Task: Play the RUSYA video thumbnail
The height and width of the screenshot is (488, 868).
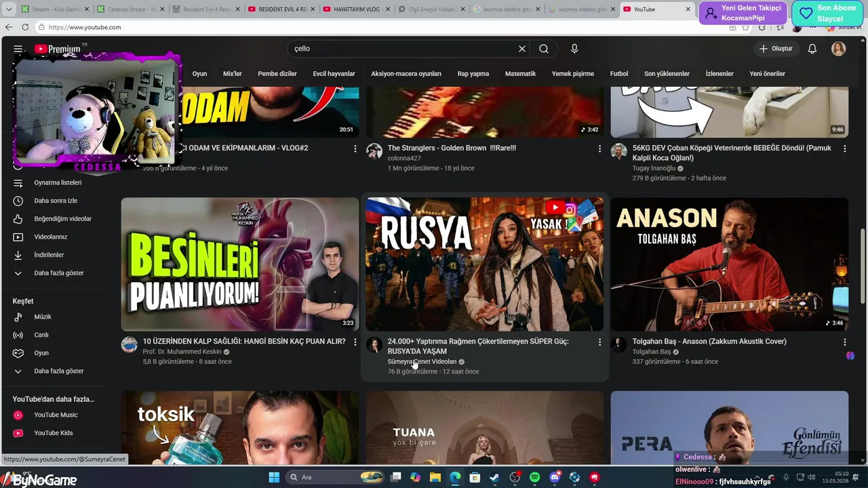Action: click(x=484, y=264)
